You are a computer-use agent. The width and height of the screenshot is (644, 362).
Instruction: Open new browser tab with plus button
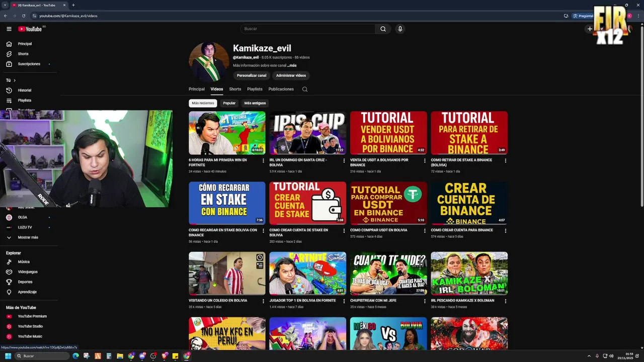click(73, 5)
